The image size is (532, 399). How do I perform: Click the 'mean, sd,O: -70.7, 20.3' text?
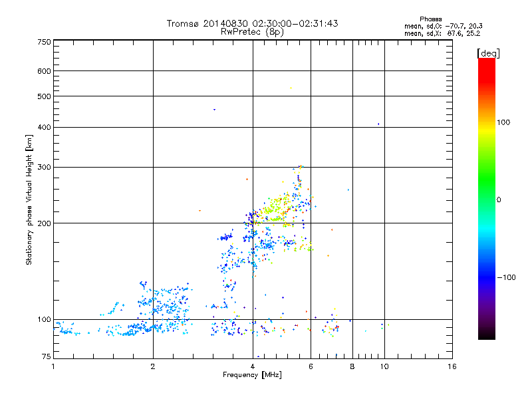[444, 26]
